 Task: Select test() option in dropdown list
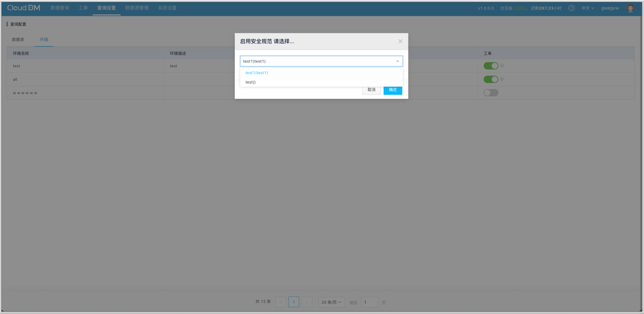click(251, 82)
